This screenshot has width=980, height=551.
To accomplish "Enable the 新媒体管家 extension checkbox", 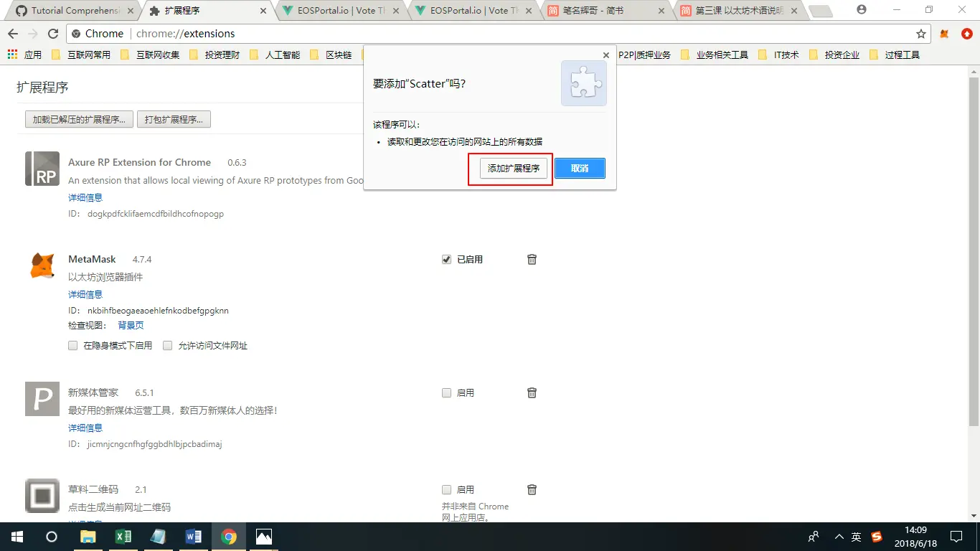I will tap(446, 393).
